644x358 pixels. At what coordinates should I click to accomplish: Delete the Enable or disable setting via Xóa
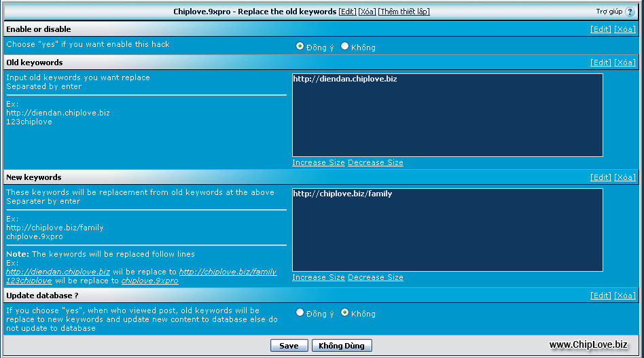pyautogui.click(x=625, y=29)
